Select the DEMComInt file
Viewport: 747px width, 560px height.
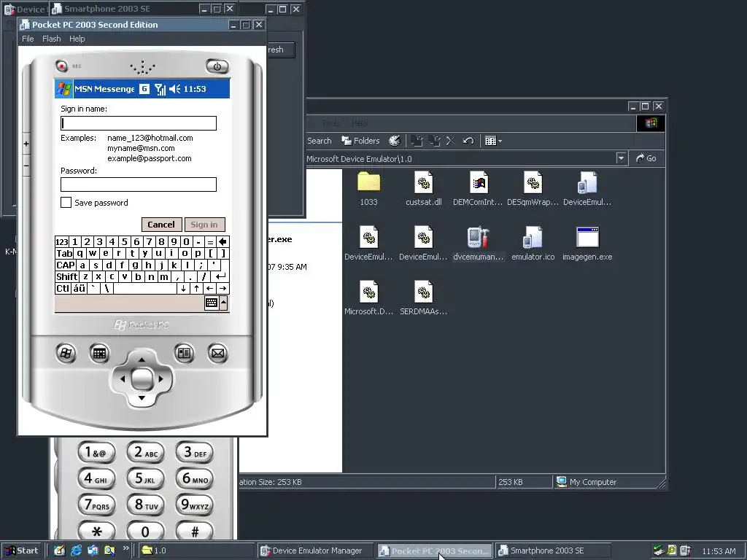click(479, 189)
